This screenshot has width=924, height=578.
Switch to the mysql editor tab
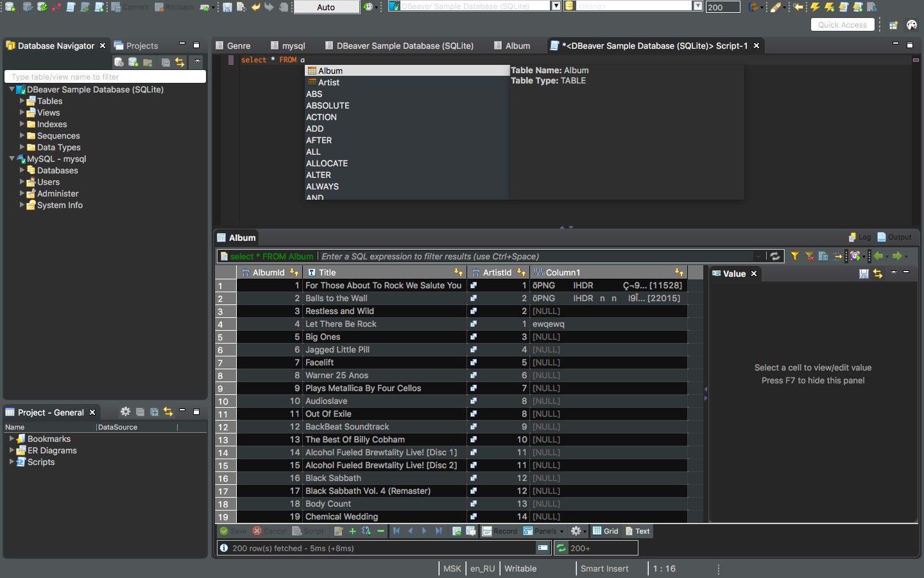coord(288,46)
